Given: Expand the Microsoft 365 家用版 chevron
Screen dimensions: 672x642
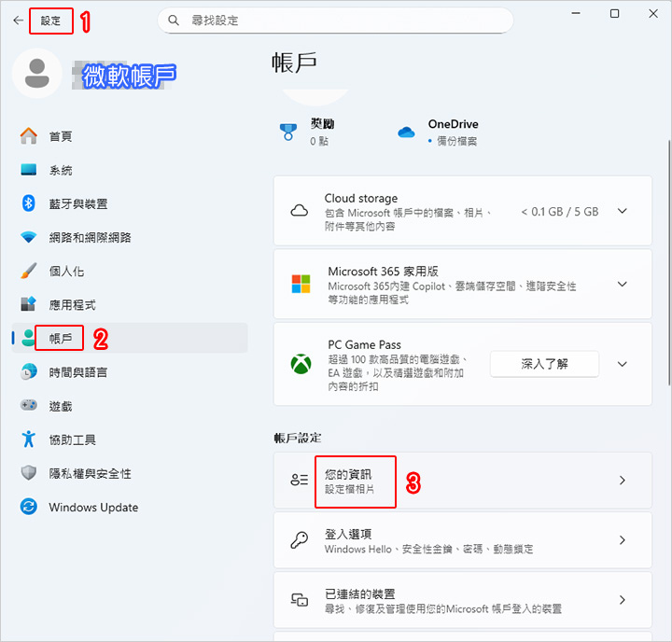Looking at the screenshot, I should pyautogui.click(x=622, y=284).
